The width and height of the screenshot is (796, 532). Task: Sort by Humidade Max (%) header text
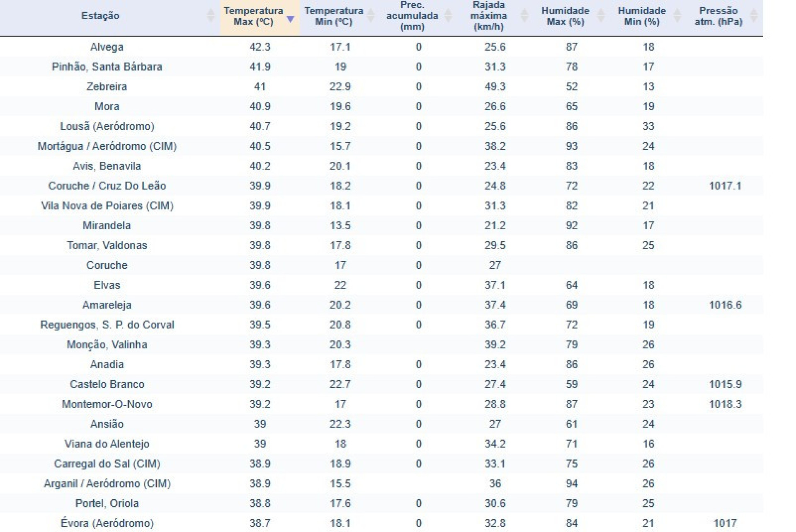[565, 16]
